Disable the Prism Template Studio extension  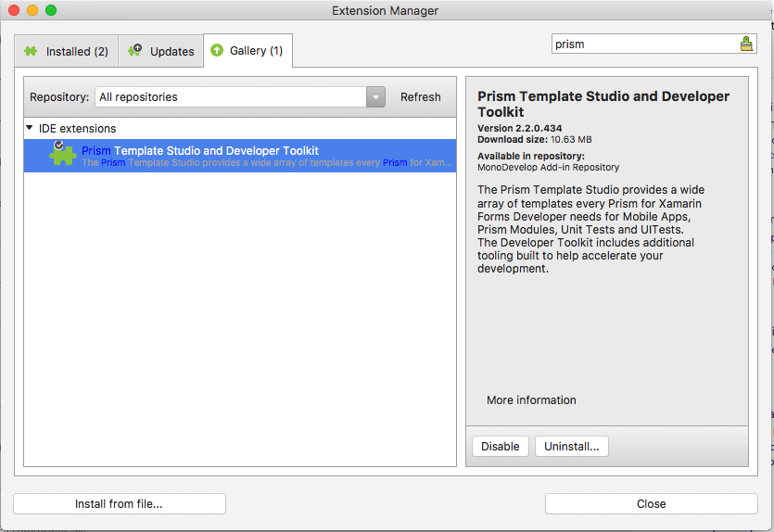tap(500, 447)
